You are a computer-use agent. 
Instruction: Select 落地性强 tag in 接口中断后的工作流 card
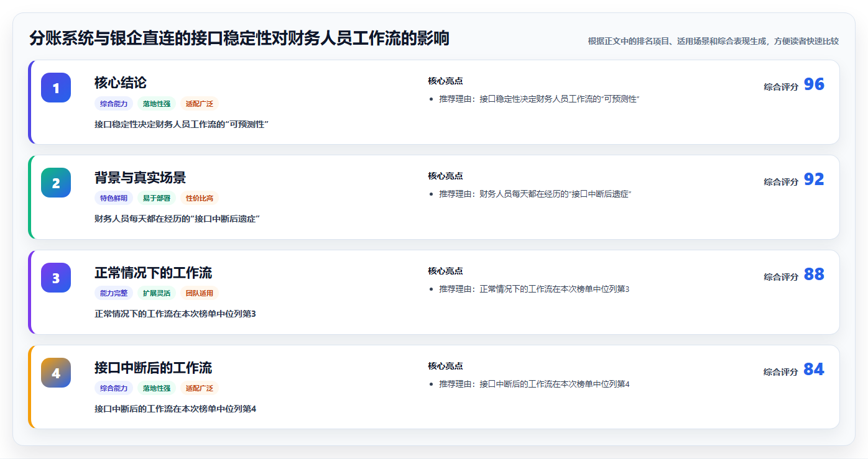pos(157,389)
